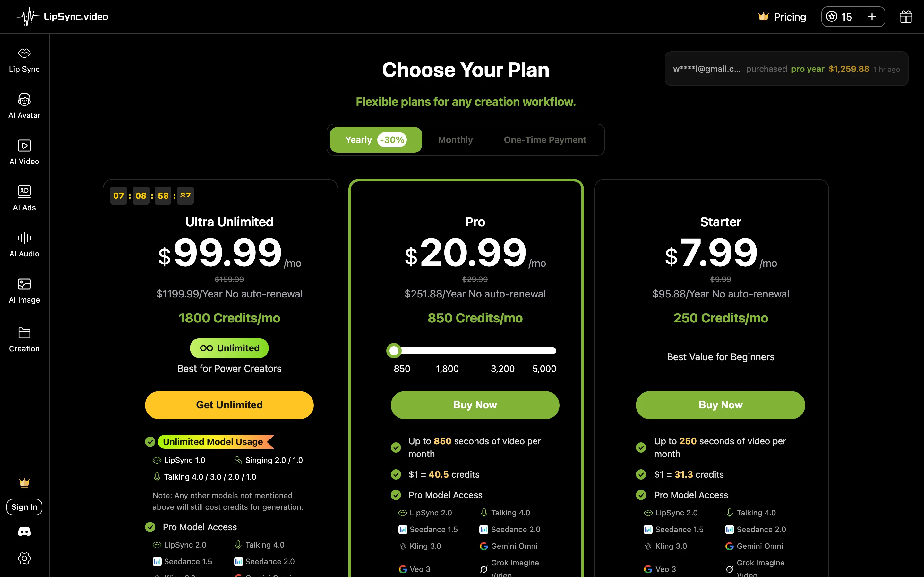Open the settings gear in the sidebar
The height and width of the screenshot is (577, 924).
click(x=24, y=558)
